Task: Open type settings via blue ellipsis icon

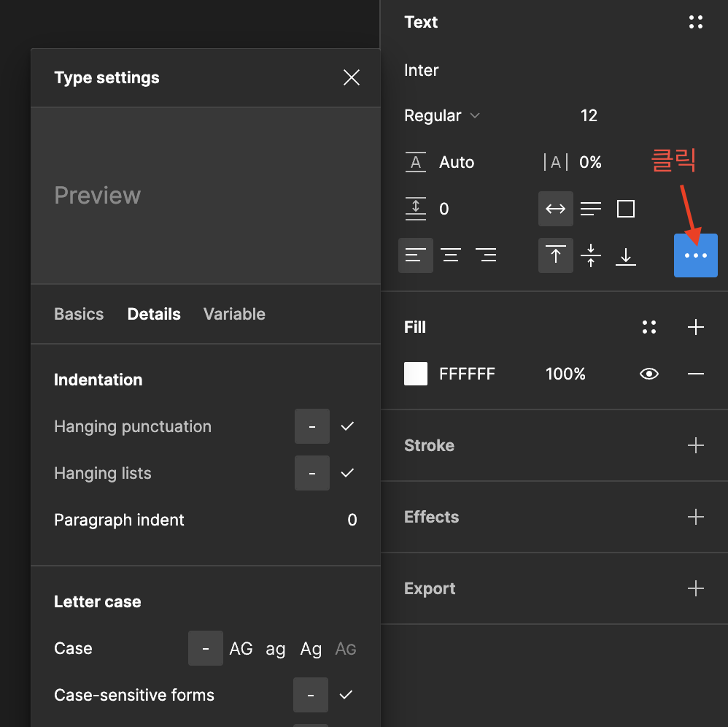Action: [x=695, y=255]
